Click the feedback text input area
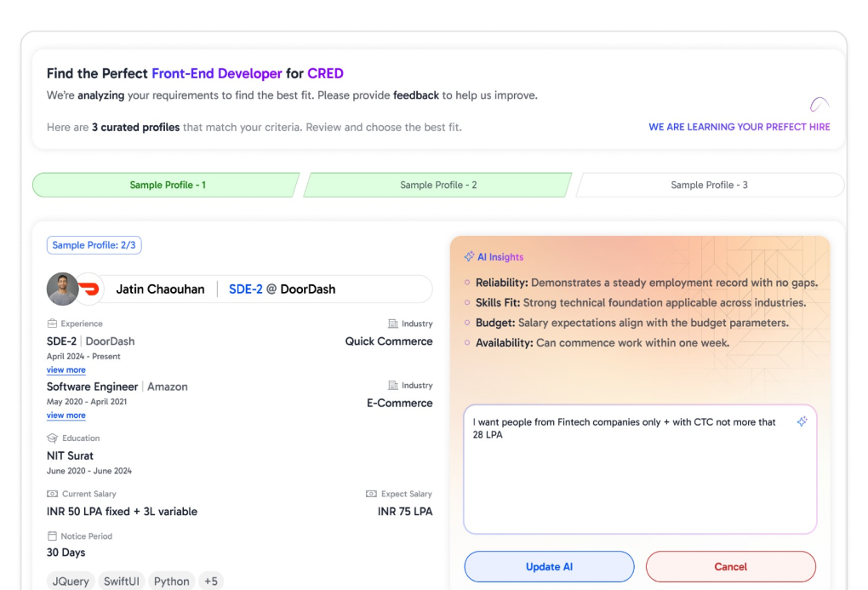This screenshot has width=868, height=590. 639,468
